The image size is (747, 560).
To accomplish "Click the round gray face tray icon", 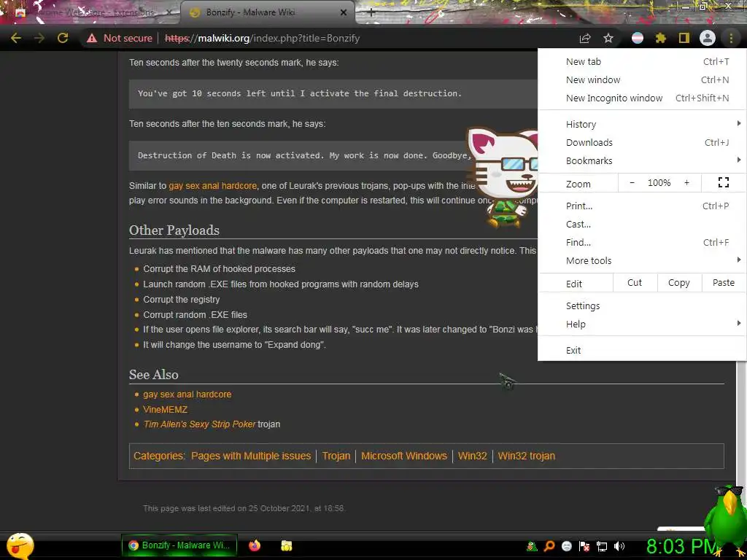I will 566,546.
